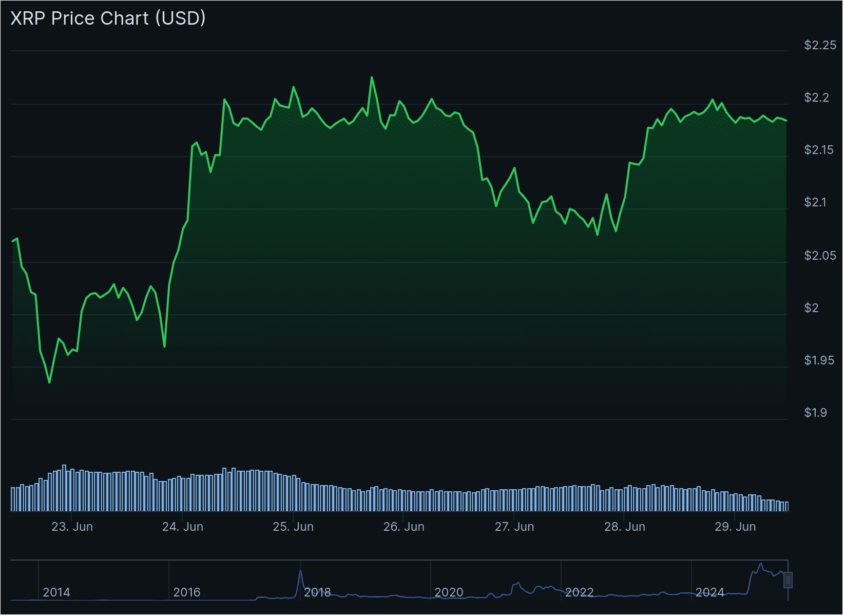Click the '24. Jun' date label

pyautogui.click(x=183, y=527)
